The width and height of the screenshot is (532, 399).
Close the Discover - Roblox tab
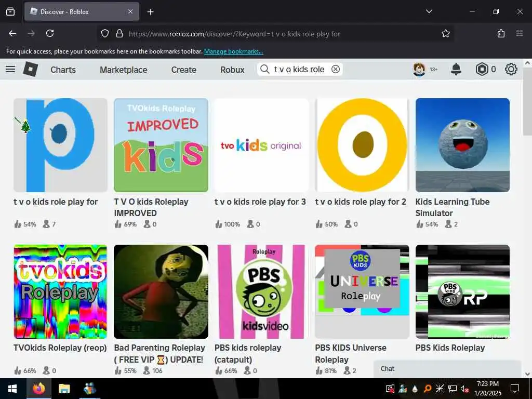pos(130,11)
